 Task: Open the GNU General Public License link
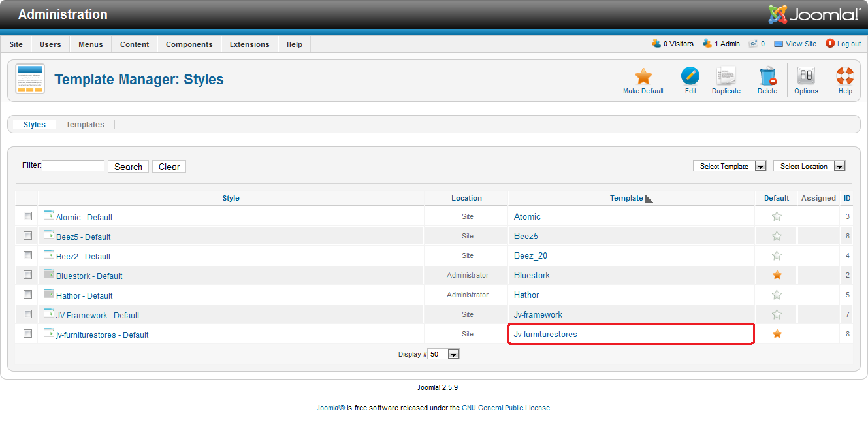pos(506,408)
